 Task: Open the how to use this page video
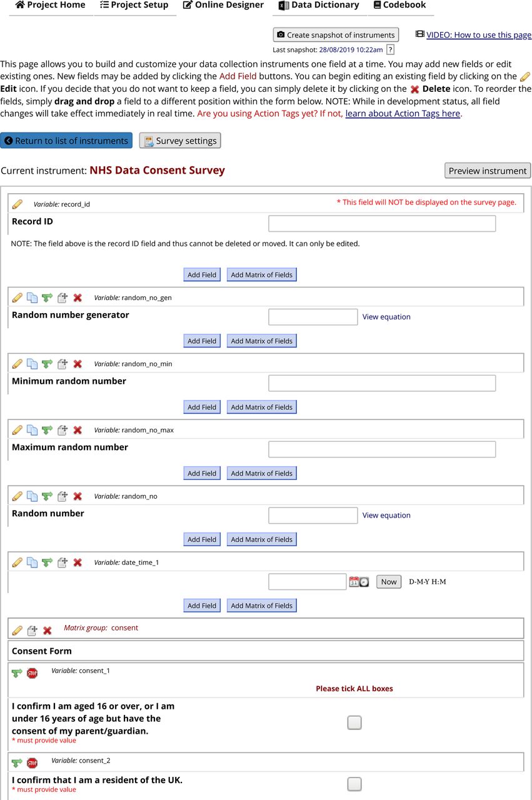click(x=479, y=35)
